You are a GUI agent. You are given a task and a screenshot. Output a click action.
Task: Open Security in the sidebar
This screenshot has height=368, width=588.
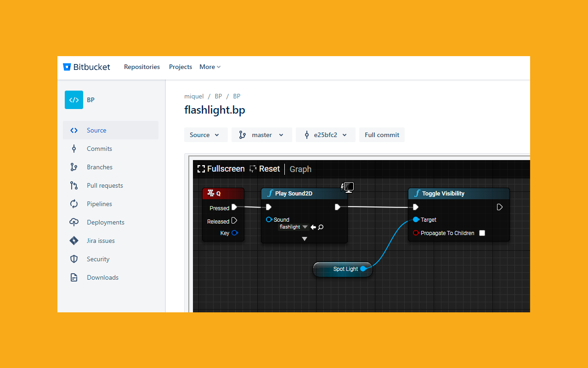(111, 259)
